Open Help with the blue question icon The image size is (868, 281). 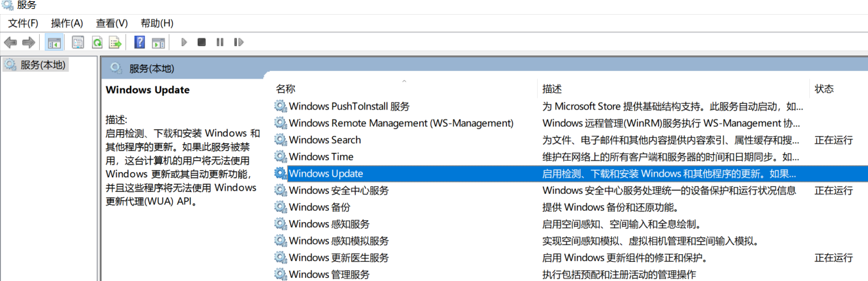click(140, 42)
